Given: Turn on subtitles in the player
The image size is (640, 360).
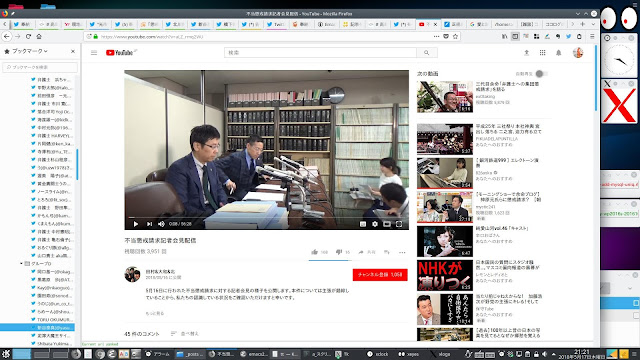Looking at the screenshot, I should click(362, 224).
